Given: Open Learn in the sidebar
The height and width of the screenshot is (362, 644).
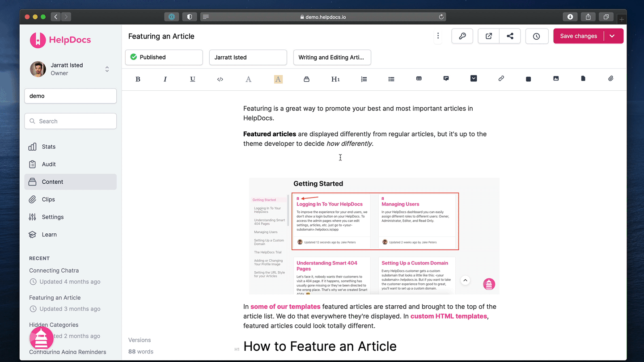Looking at the screenshot, I should [x=70, y=235].
